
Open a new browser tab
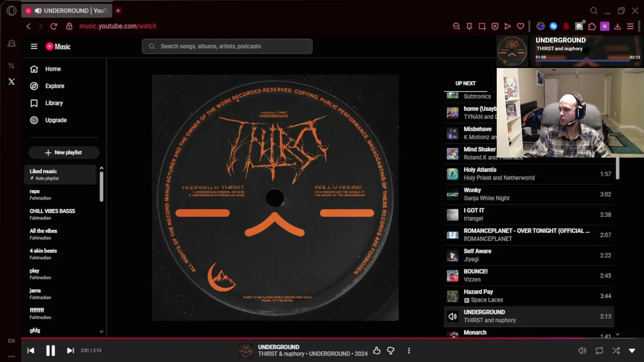pos(118,11)
